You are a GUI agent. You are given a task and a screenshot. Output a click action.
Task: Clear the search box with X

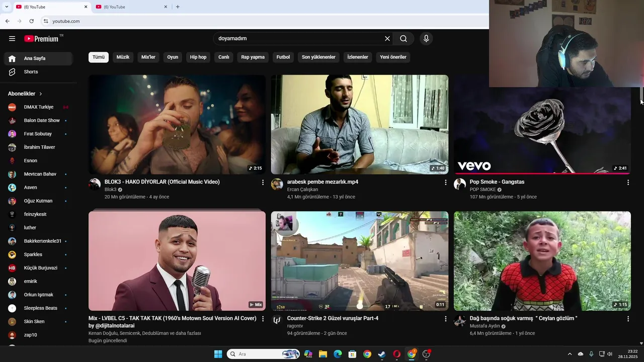[x=387, y=39]
